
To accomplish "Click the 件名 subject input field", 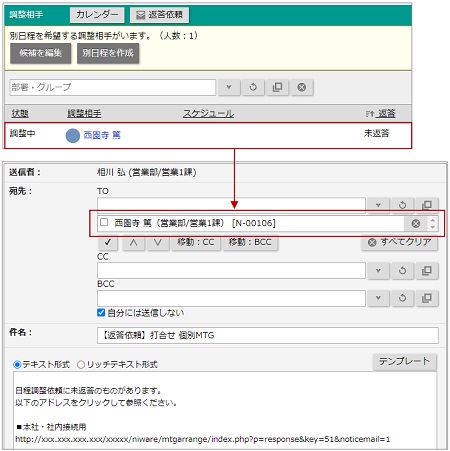I will [268, 335].
